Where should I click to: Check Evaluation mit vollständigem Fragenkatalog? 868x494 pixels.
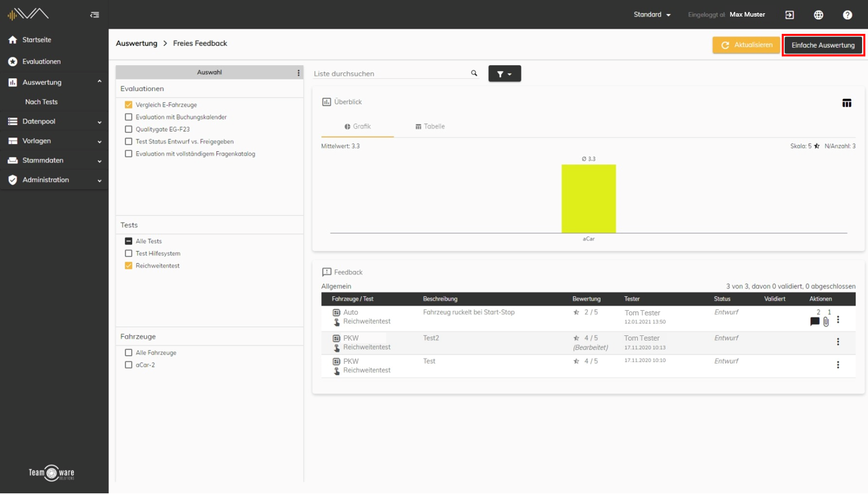[x=129, y=153]
